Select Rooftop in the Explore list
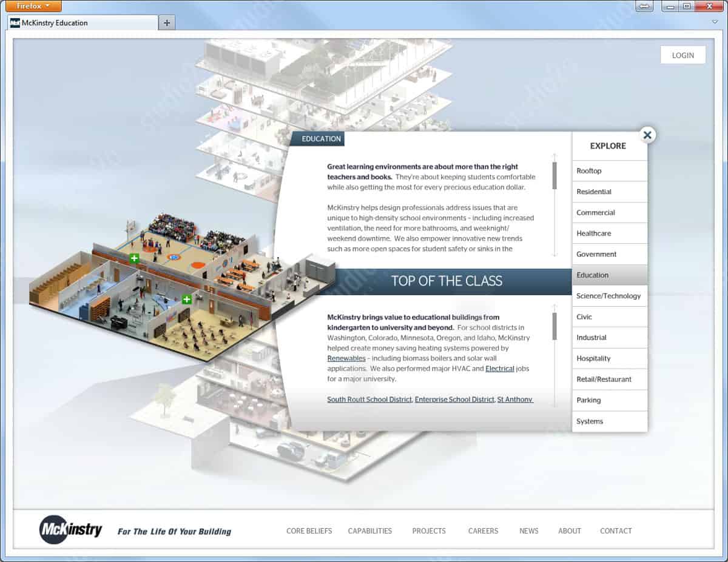 click(610, 171)
